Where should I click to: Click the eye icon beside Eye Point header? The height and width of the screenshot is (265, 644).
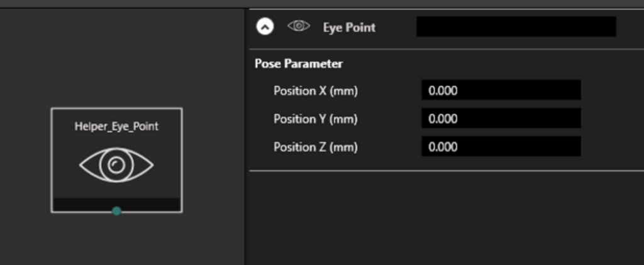click(x=299, y=26)
